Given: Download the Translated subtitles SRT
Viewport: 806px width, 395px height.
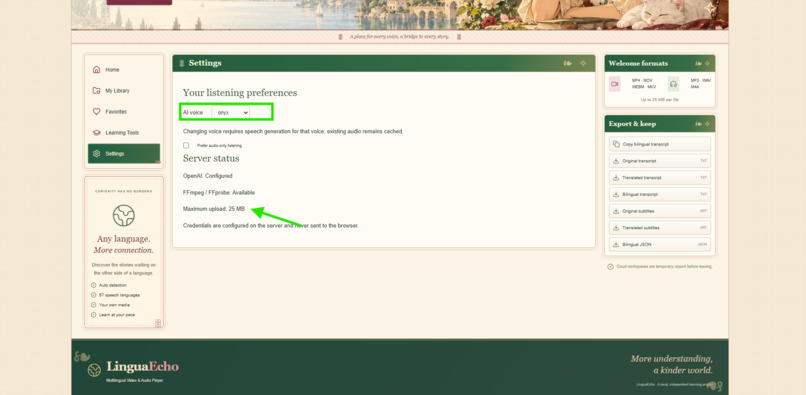Looking at the screenshot, I should 660,228.
